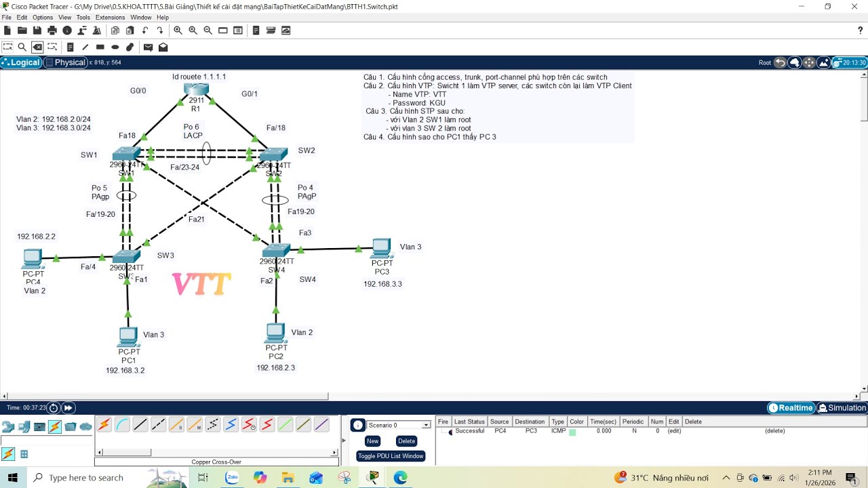Switch to the Logical workspace view

[x=21, y=62]
